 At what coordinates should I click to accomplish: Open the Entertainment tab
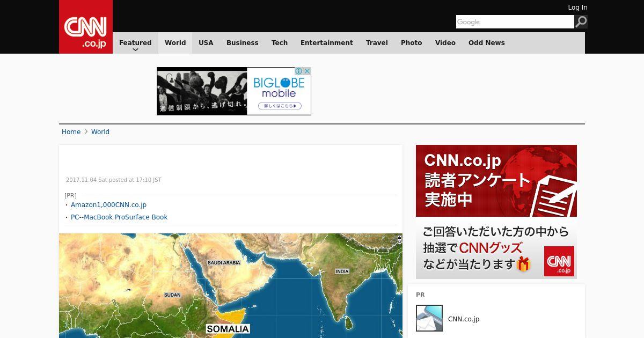click(327, 43)
